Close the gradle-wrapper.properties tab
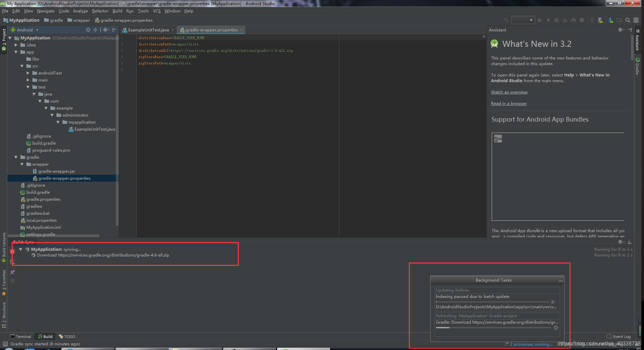The width and height of the screenshot is (644, 350). coord(241,30)
